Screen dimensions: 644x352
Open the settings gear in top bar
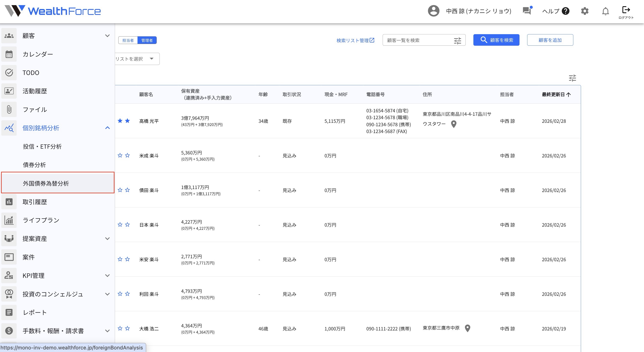[x=585, y=11]
